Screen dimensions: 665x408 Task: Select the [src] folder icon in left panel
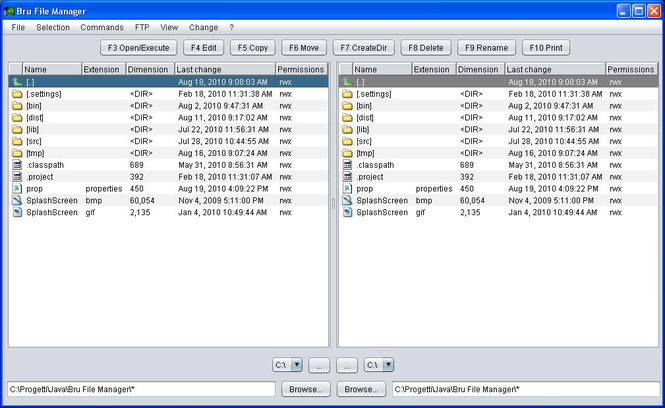[x=17, y=141]
